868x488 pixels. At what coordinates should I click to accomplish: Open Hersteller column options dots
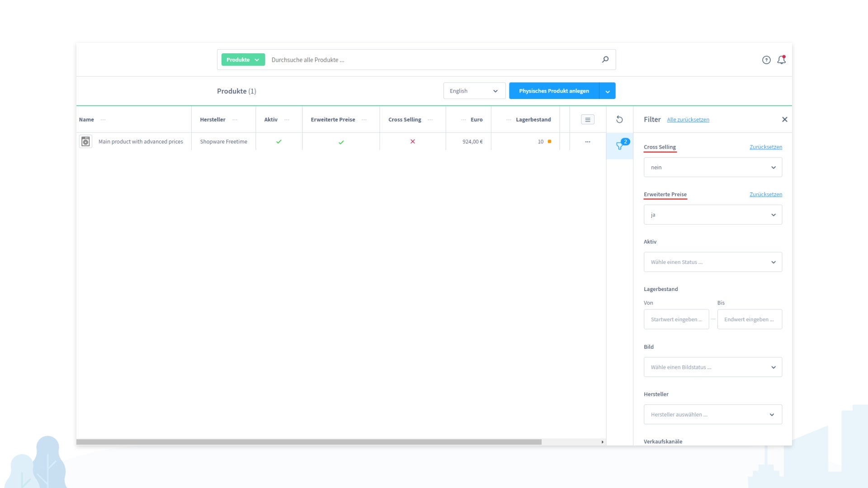(x=235, y=120)
